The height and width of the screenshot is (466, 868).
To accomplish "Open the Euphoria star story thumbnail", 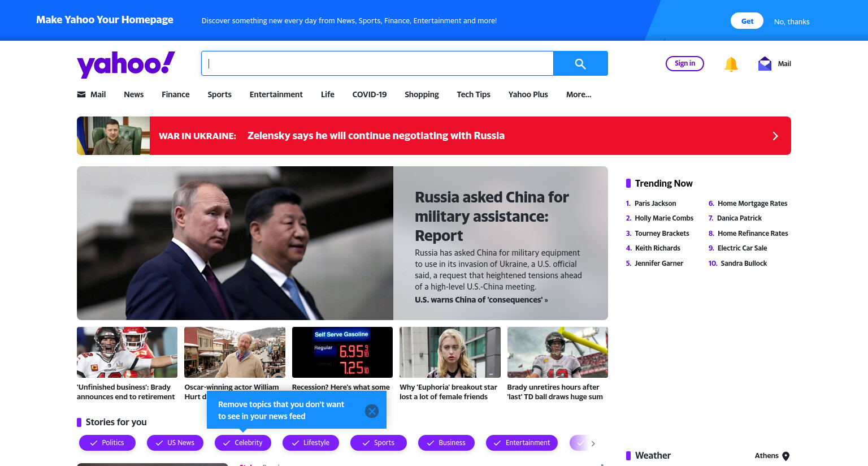I will [x=450, y=352].
